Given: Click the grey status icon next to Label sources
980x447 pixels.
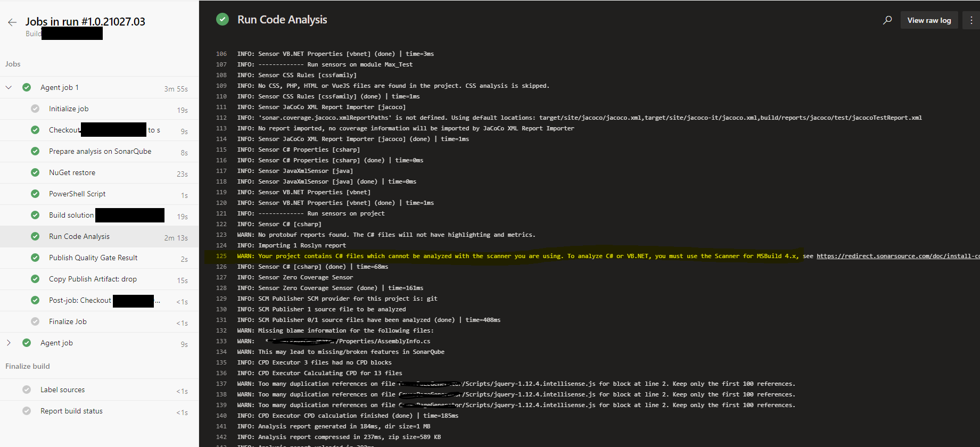Looking at the screenshot, I should coord(27,390).
